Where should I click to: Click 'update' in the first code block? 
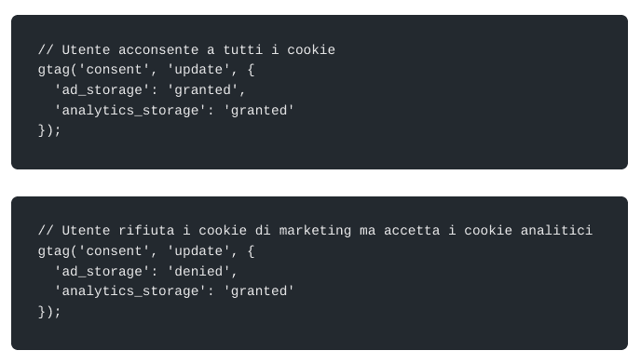coord(198,70)
